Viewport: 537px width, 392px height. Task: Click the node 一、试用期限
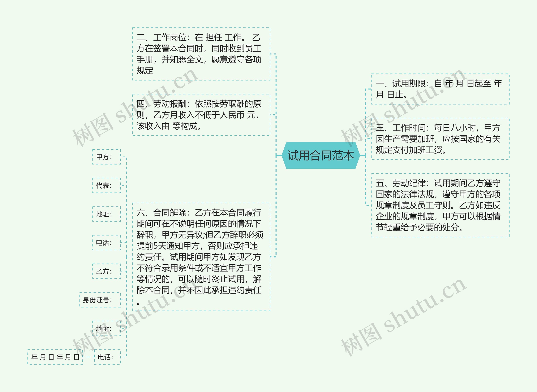pos(440,89)
